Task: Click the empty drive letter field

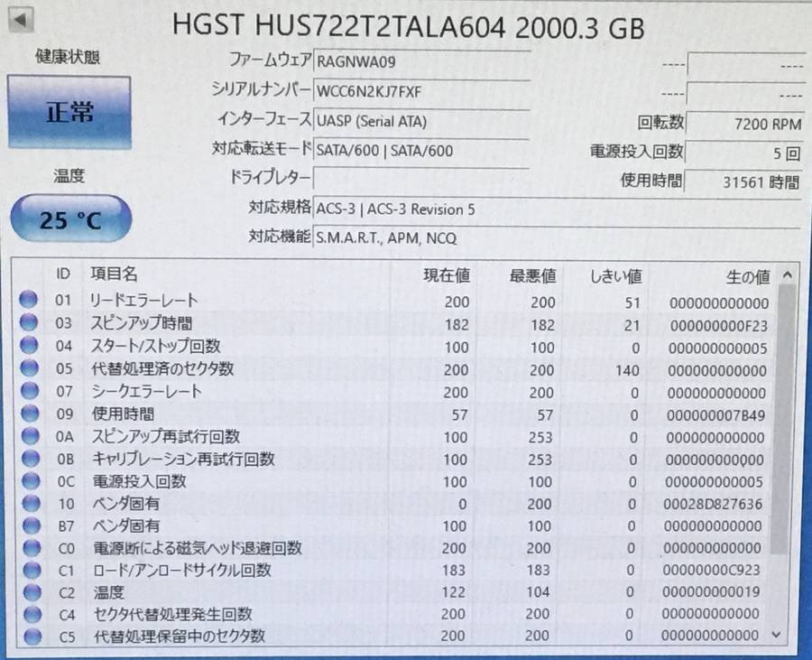Action: coord(421,180)
